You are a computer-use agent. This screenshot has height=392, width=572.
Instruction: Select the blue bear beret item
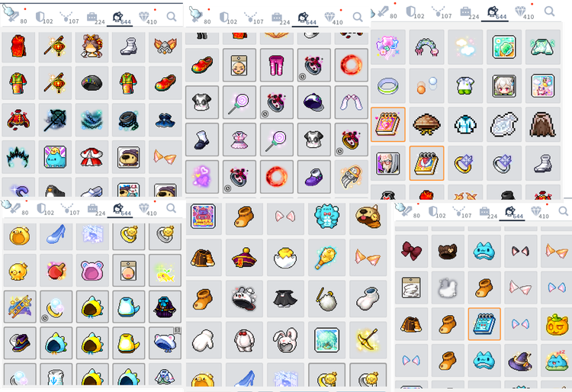(x=165, y=342)
